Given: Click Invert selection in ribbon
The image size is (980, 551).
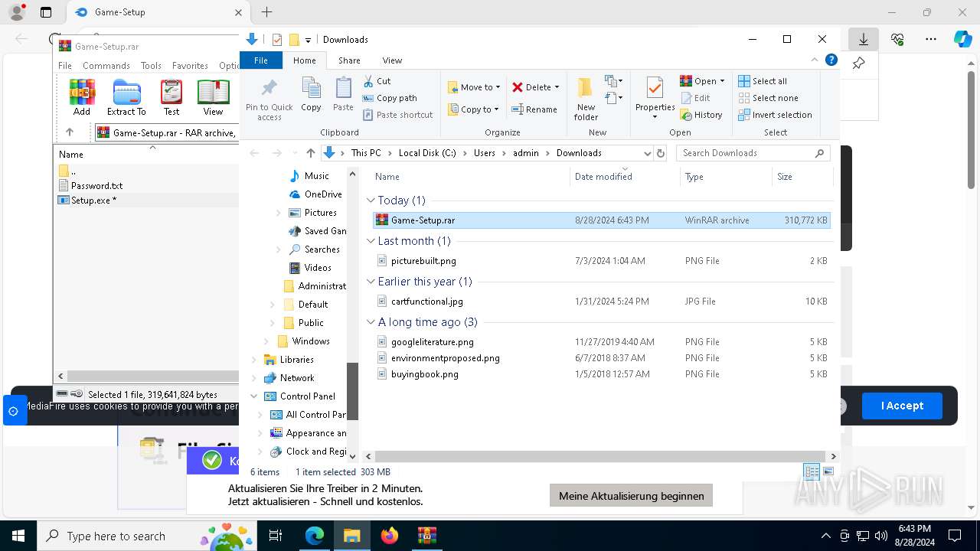Looking at the screenshot, I should pos(775,115).
